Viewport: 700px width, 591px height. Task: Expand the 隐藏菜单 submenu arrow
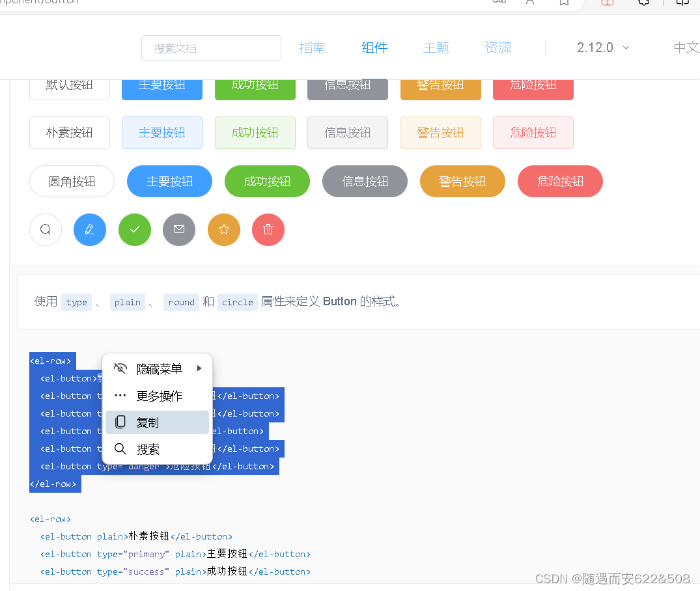(x=199, y=368)
